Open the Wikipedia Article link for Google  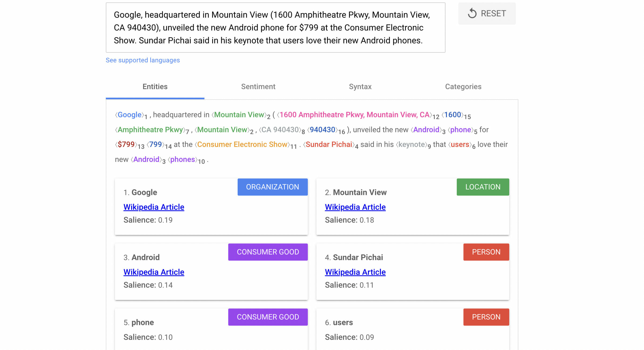pos(154,207)
